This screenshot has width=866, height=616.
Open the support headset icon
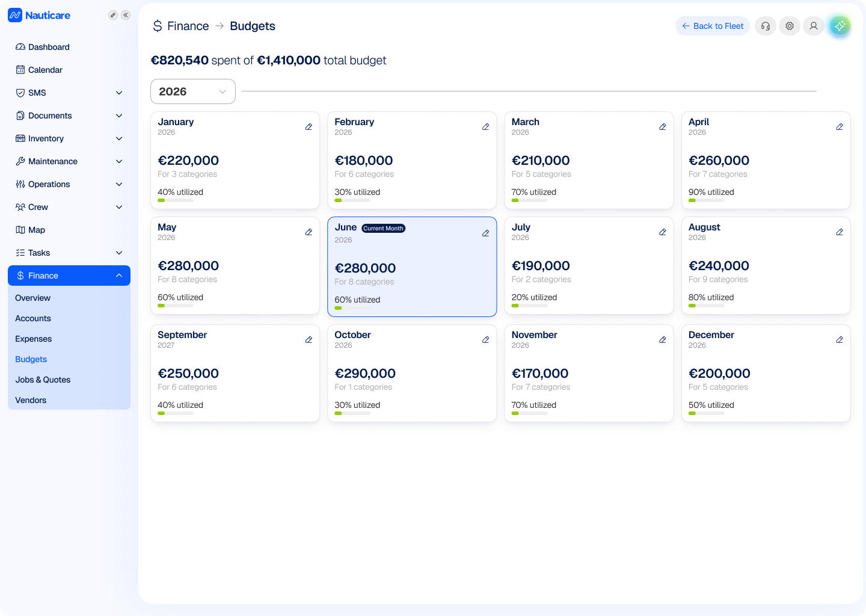pyautogui.click(x=766, y=26)
